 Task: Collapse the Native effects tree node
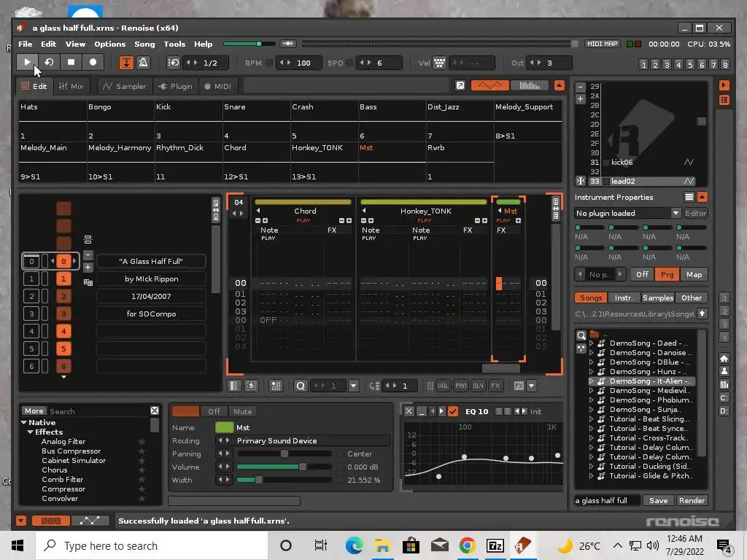click(23, 422)
